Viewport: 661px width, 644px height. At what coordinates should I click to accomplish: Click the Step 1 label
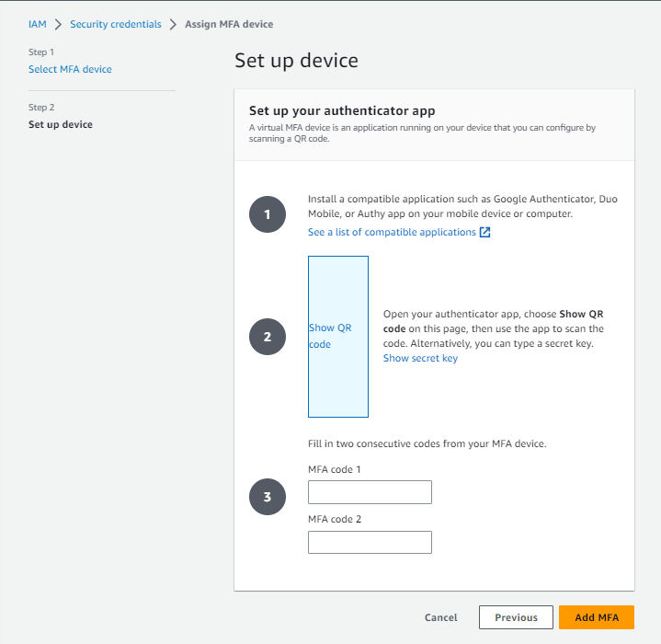(x=40, y=52)
